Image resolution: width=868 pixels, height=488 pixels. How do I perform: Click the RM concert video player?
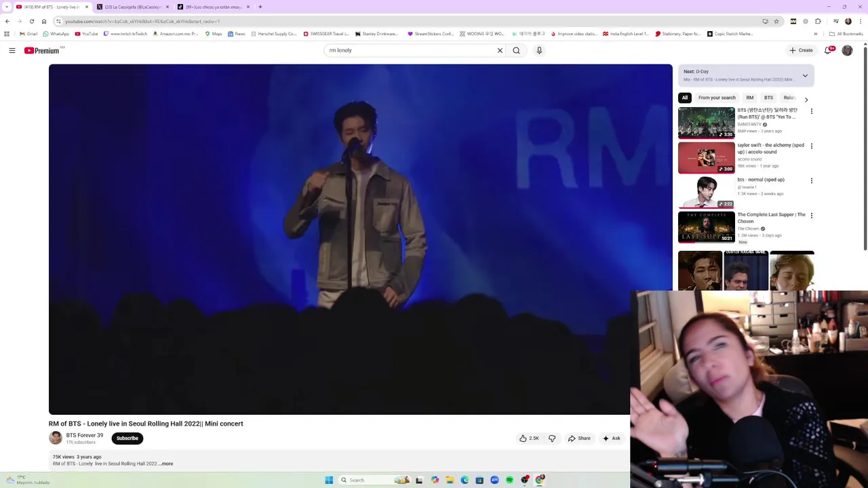coord(360,239)
